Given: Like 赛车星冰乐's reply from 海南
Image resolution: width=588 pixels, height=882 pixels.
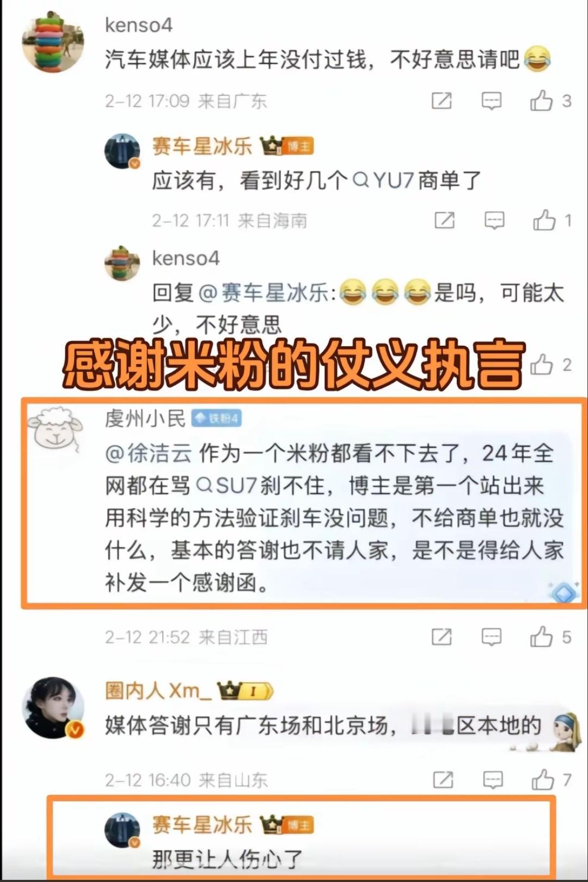Looking at the screenshot, I should tap(544, 220).
